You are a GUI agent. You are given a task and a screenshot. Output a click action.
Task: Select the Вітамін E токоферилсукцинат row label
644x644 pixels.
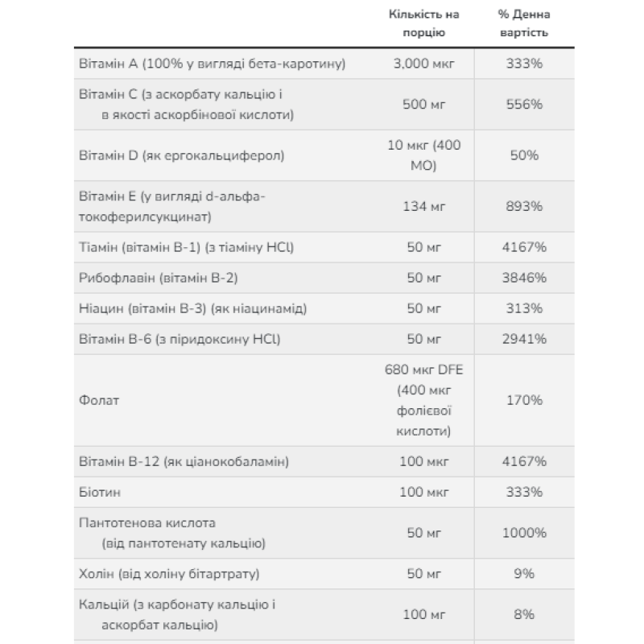click(172, 206)
